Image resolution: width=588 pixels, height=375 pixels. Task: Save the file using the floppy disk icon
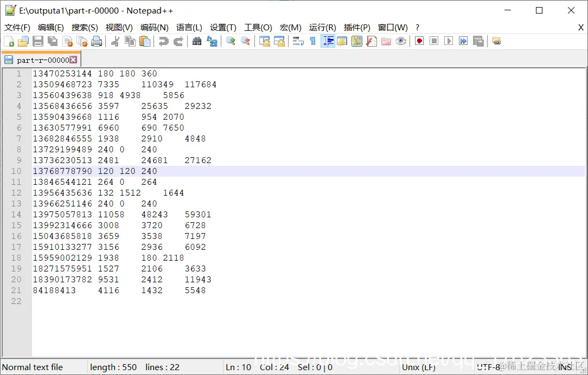point(38,41)
